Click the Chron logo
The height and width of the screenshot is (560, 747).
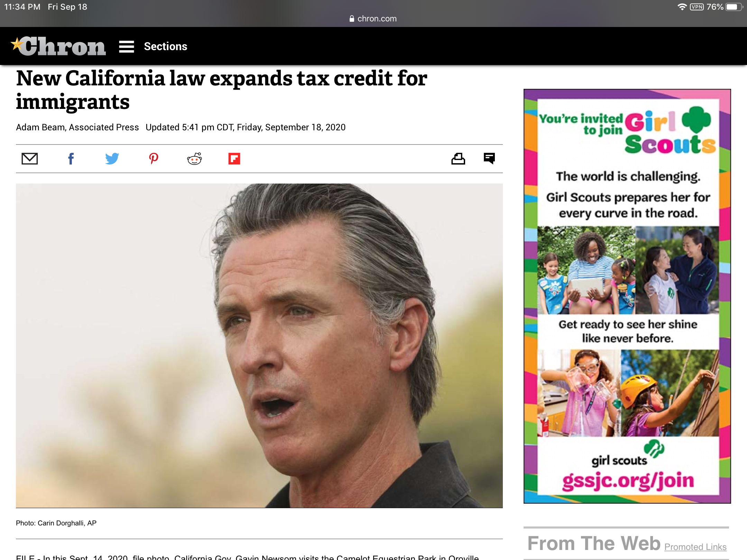pyautogui.click(x=58, y=46)
